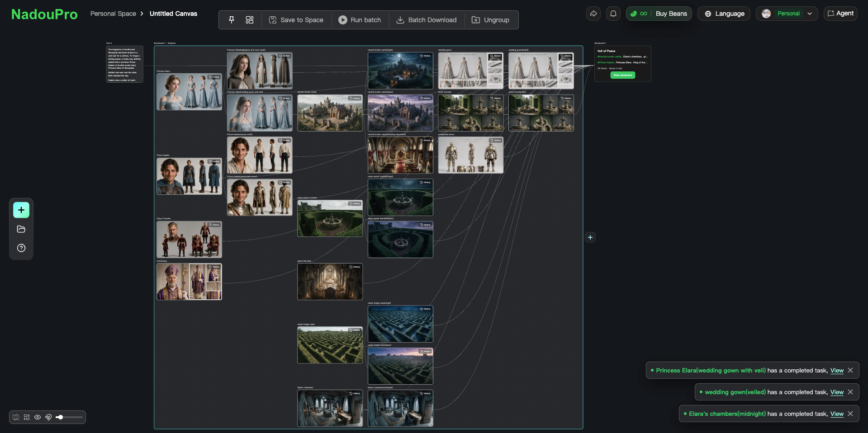Open the folder icon in the left sidebar
Viewport: 868px width, 433px height.
coord(21,229)
